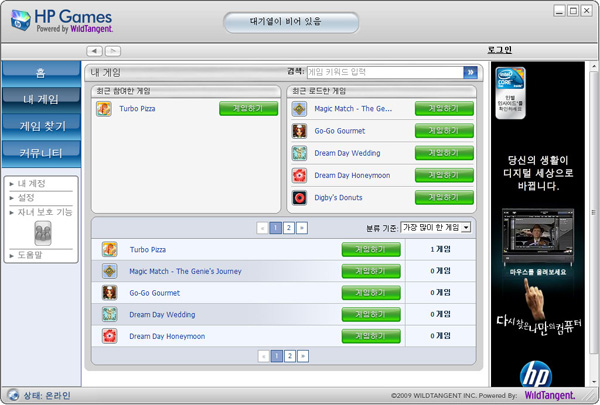Select page 1 in top pagination

[x=276, y=228]
